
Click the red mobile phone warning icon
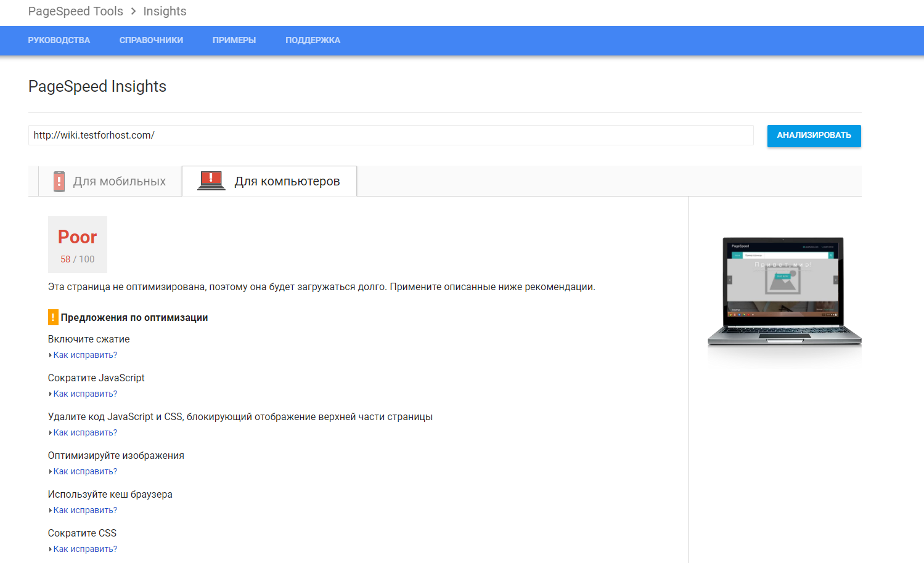pyautogui.click(x=59, y=181)
